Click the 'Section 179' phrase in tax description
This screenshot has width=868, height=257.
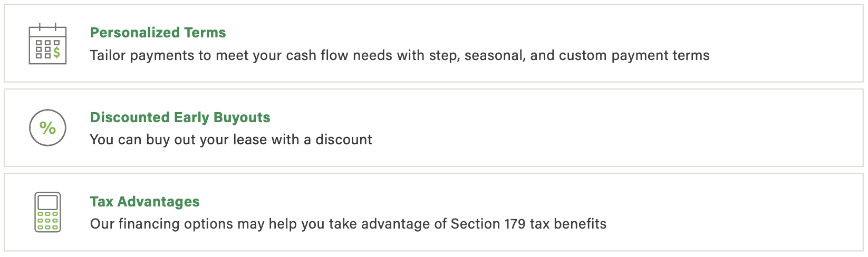click(x=488, y=224)
